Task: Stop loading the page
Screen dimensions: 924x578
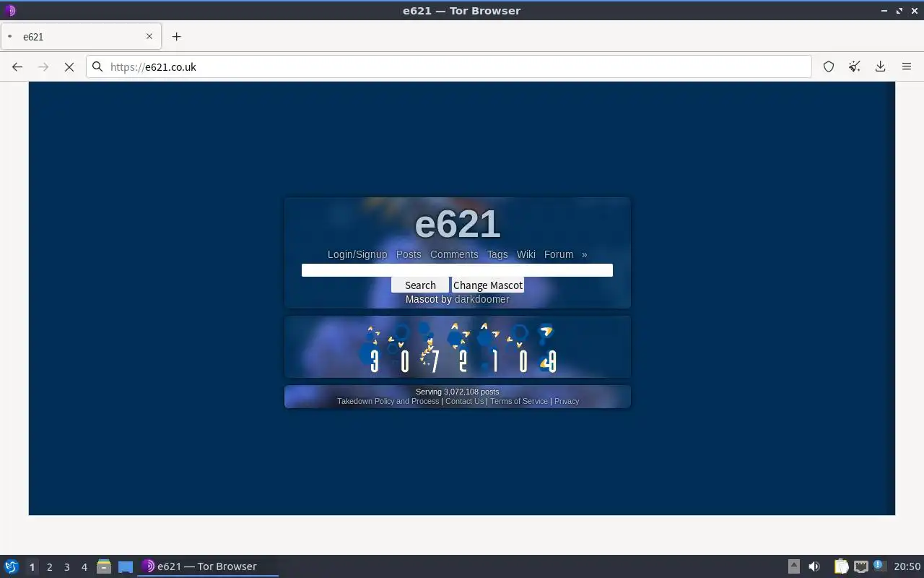Action: tap(69, 66)
